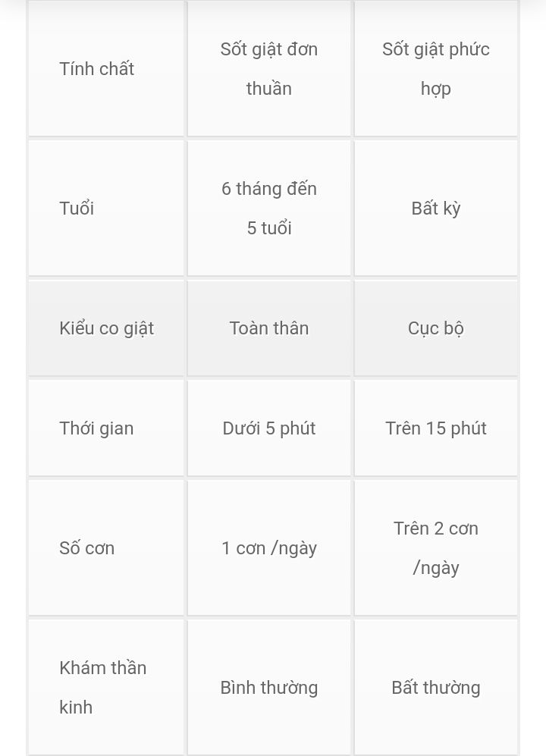Click the 'Tính chất' header cell
The height and width of the screenshot is (756, 546).
point(106,68)
